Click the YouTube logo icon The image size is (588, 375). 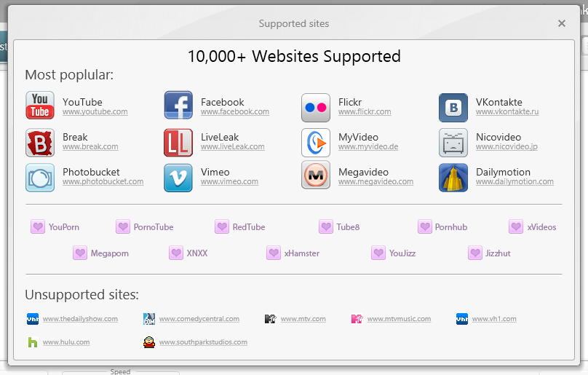(40, 105)
